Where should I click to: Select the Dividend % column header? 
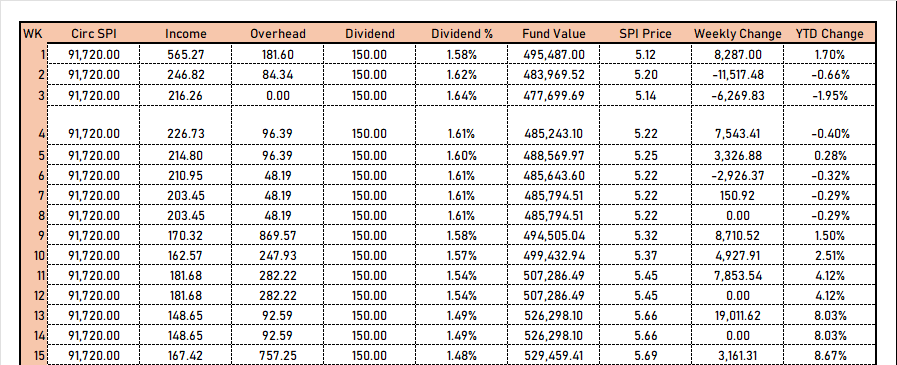pos(462,34)
